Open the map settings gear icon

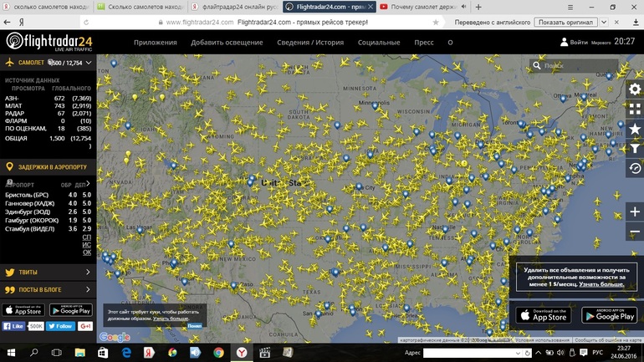click(635, 89)
